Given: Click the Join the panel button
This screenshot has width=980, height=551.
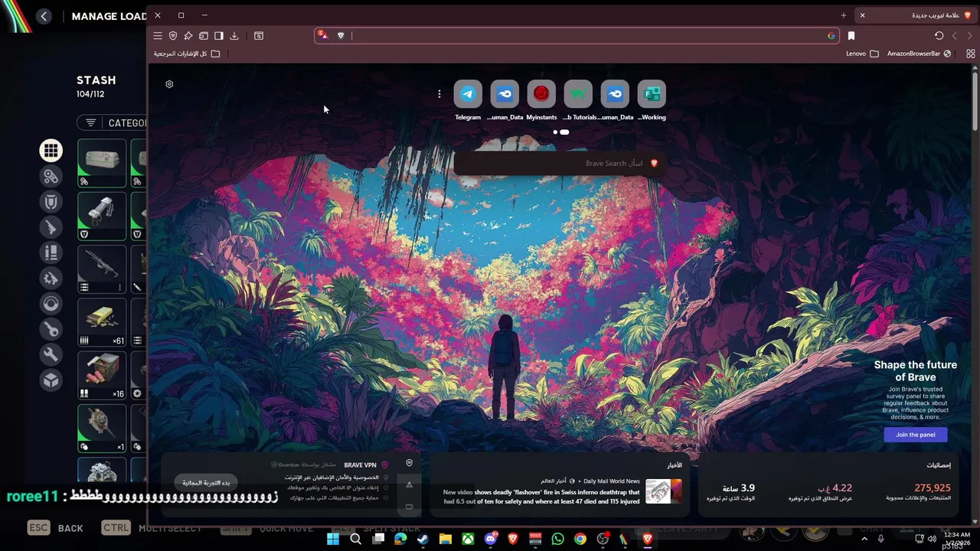Looking at the screenshot, I should pos(916,435).
